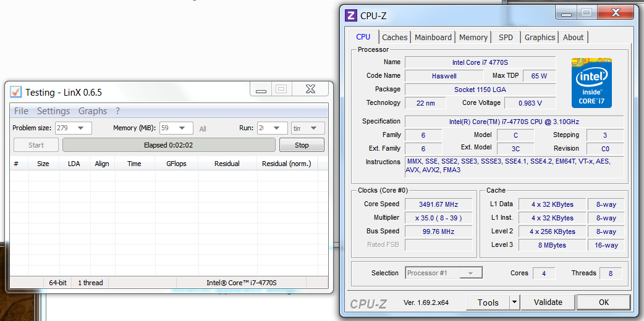The image size is (644, 321).
Task: Click the Name field Intel Core i7 4770S
Action: pos(480,62)
